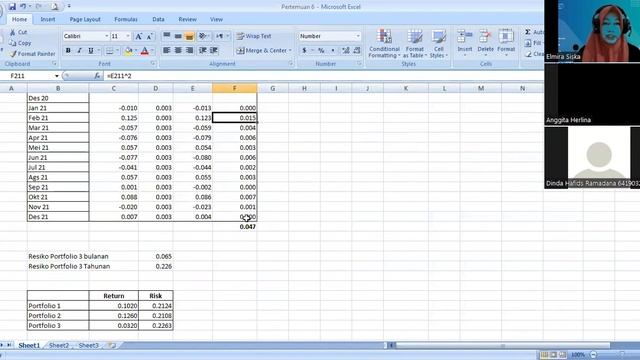The width and height of the screenshot is (640, 360).
Task: Center the cell text horizontally
Action: [x=178, y=50]
